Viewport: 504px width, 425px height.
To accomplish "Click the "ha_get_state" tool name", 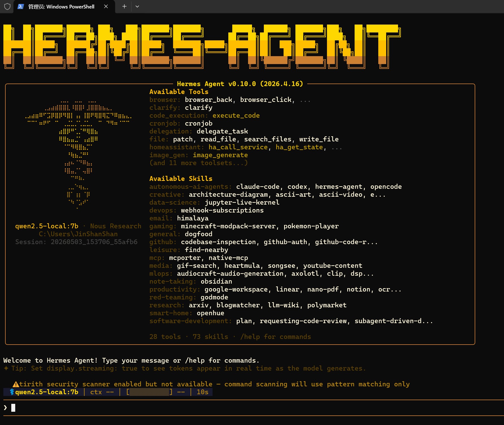I will [x=299, y=147].
